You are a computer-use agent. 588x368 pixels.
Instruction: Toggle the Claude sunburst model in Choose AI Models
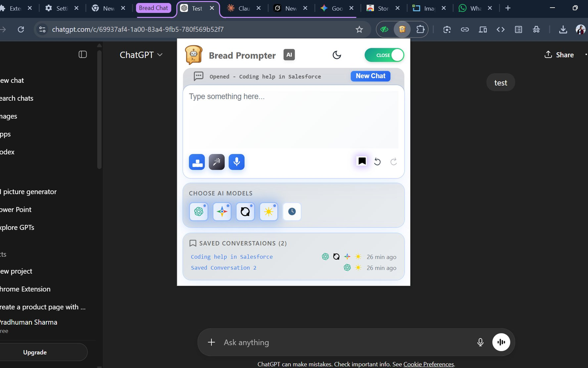tap(269, 212)
